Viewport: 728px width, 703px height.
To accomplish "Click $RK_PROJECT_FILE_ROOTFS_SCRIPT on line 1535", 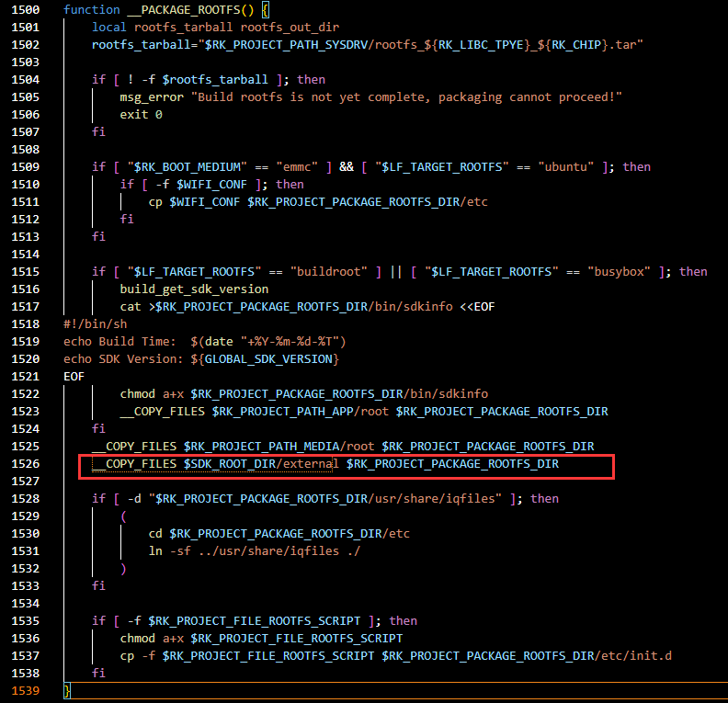I will point(254,621).
